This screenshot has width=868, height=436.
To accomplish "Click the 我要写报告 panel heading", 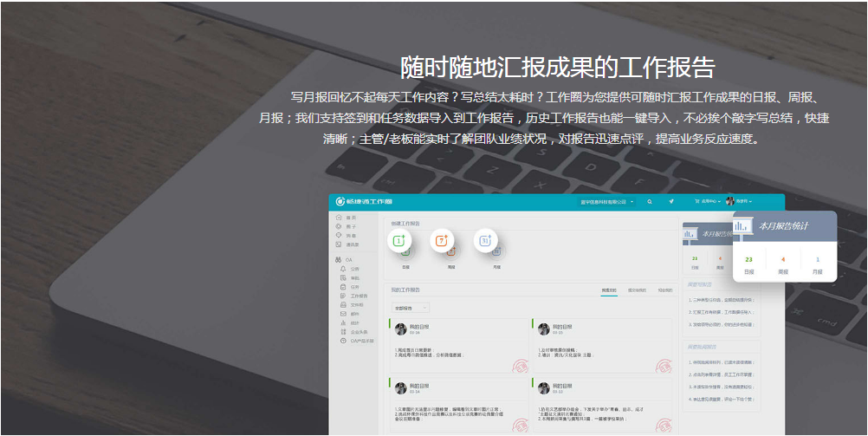I will (x=699, y=285).
